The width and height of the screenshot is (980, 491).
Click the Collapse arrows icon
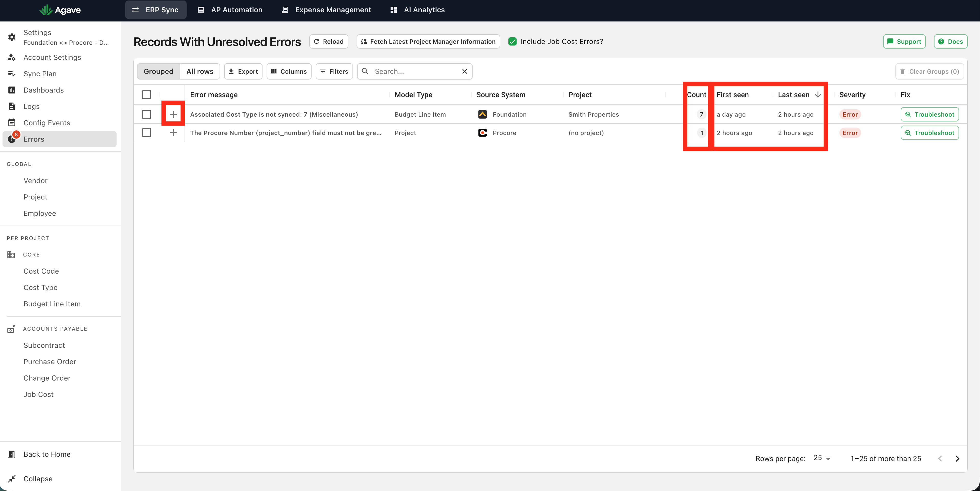point(12,478)
